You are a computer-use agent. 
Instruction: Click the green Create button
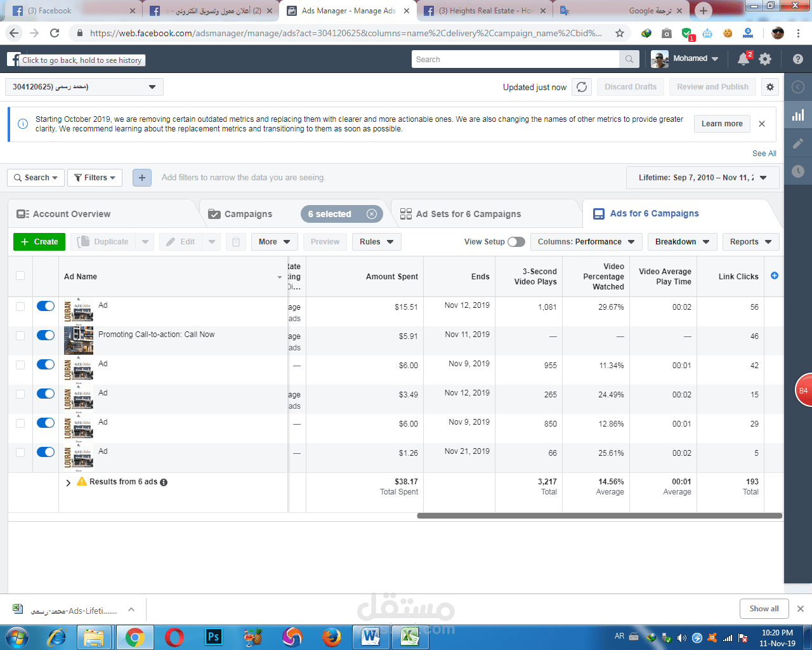[x=39, y=242]
